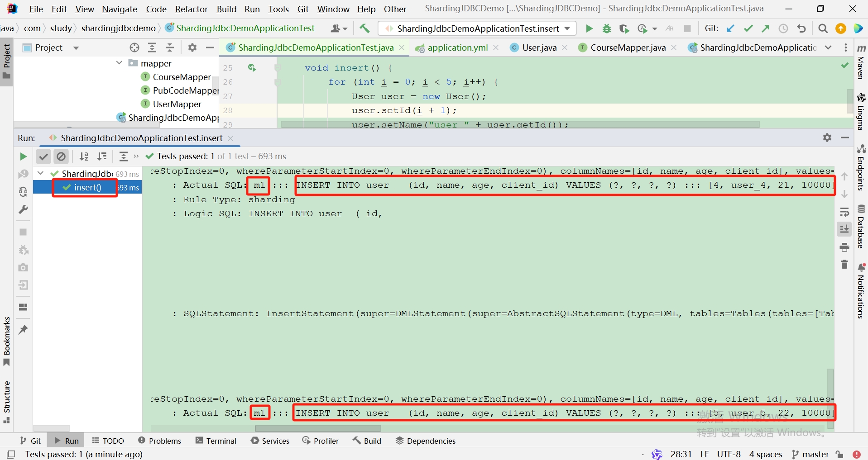Sort test results alphabetically

[84, 156]
